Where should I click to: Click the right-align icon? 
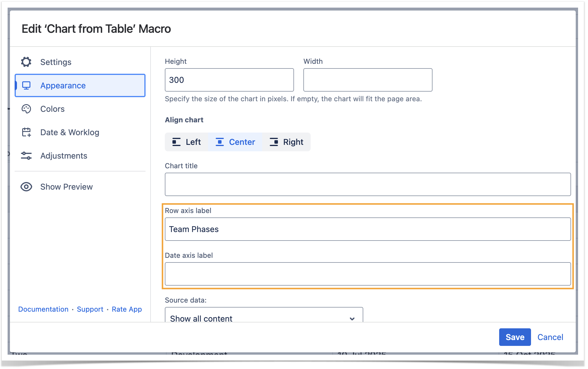click(x=274, y=142)
